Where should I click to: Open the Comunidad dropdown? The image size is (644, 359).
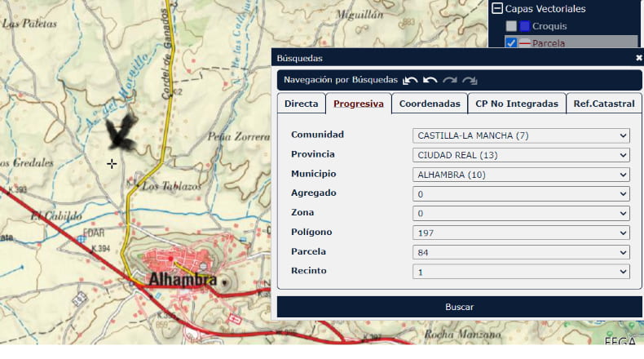click(x=521, y=135)
